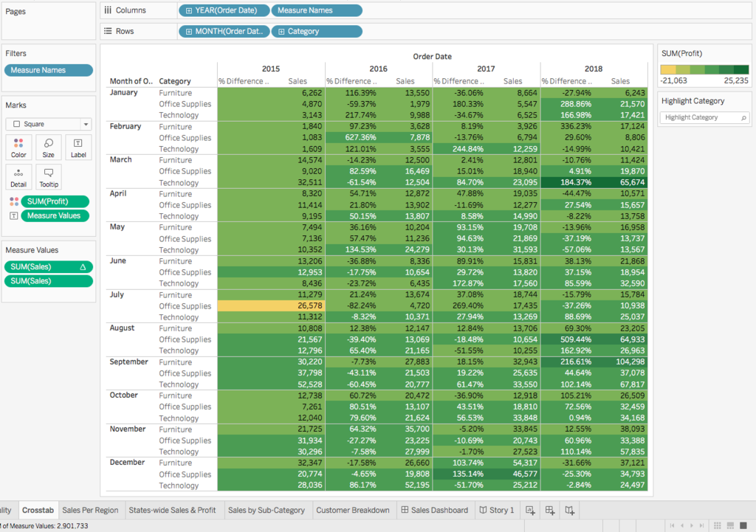Open the Story 1 tab
This screenshot has width=756, height=532.
tap(497, 510)
